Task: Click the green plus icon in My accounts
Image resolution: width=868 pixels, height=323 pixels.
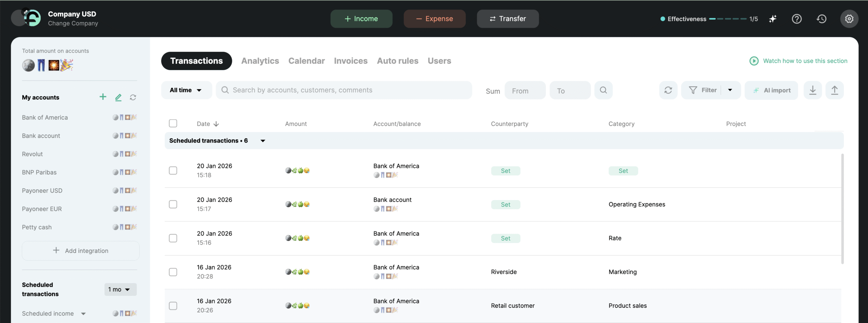Action: tap(103, 97)
